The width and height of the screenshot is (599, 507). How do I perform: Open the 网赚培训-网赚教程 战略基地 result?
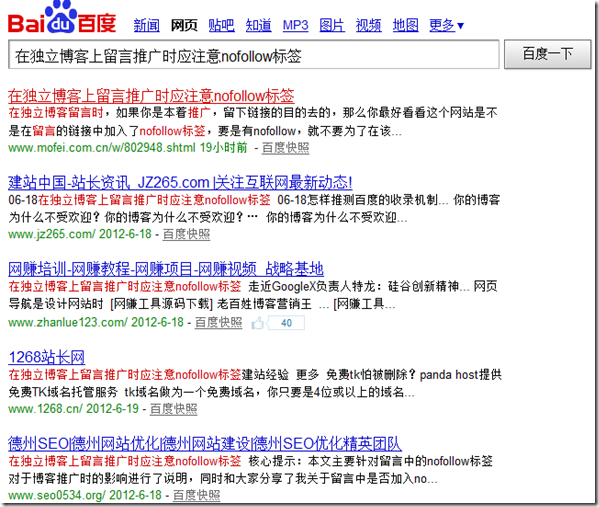(x=166, y=269)
